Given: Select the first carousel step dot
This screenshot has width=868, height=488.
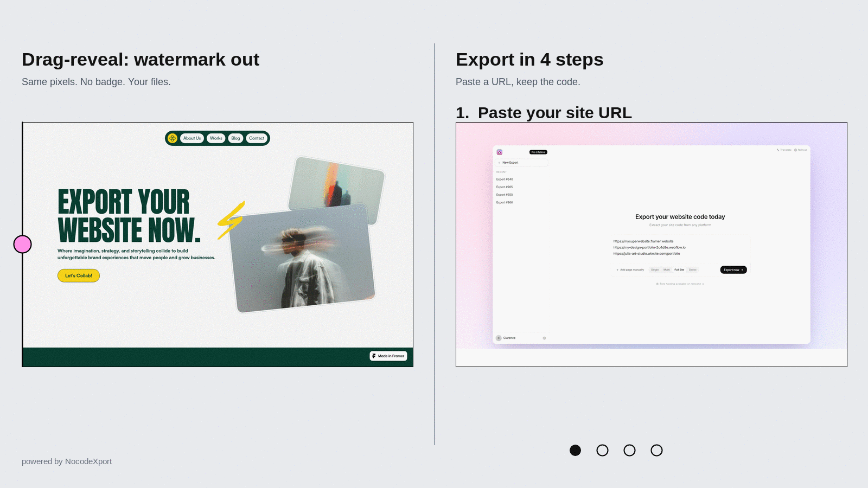Looking at the screenshot, I should click(x=575, y=451).
